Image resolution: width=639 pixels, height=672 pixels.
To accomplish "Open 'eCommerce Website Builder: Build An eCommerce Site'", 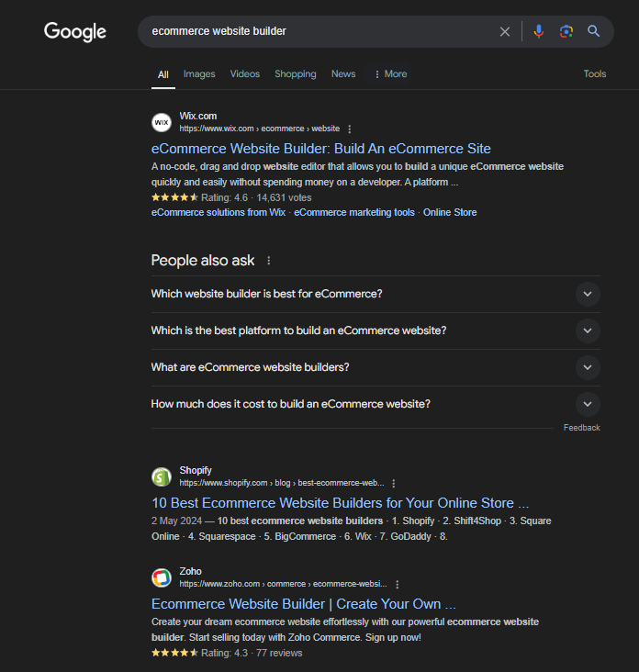I will 321,149.
